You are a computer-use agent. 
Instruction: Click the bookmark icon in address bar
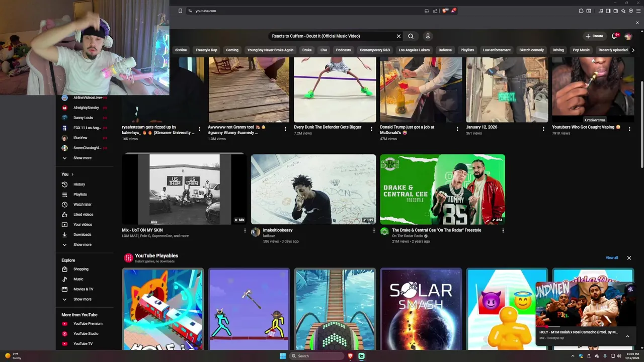180,11
